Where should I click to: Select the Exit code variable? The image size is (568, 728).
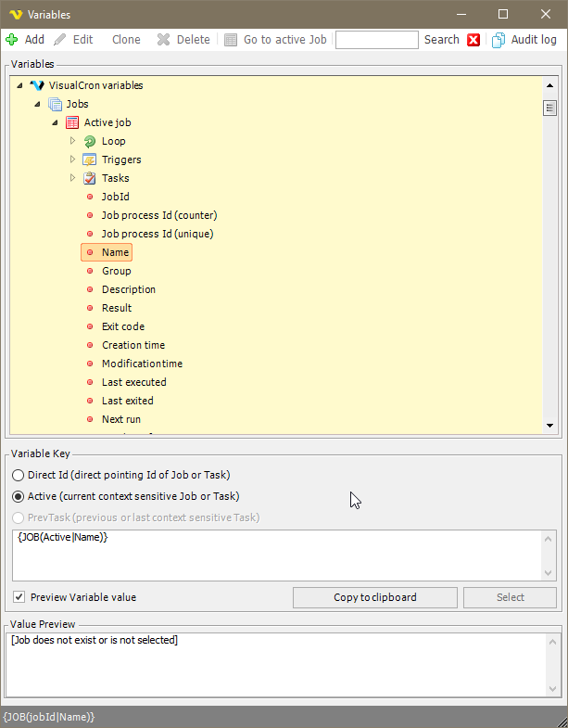[x=122, y=326]
